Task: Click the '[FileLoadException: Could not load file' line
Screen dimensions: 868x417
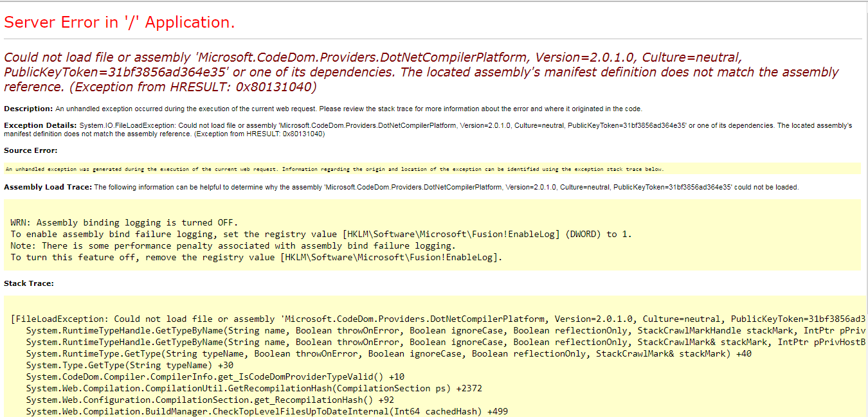Action: pyautogui.click(x=438, y=319)
